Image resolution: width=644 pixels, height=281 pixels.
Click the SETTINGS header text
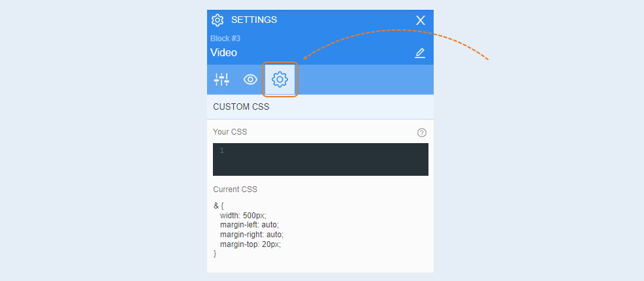(x=254, y=20)
